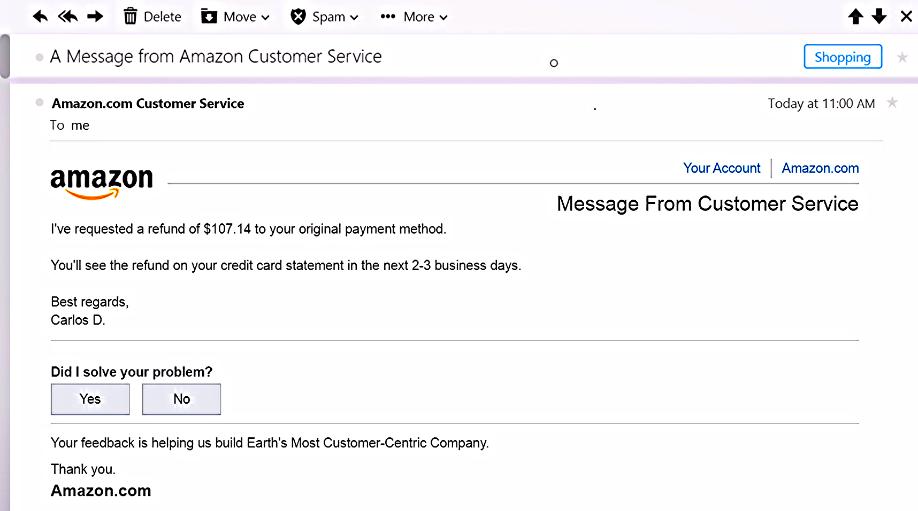Open the More actions dropdown
This screenshot has height=511, width=918.
click(x=414, y=16)
